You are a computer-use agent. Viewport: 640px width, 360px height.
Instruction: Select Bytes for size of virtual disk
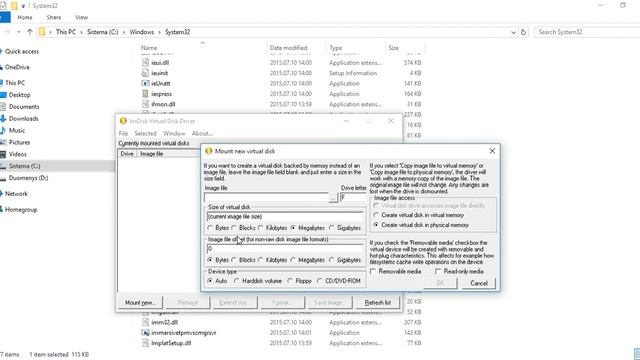pyautogui.click(x=210, y=228)
